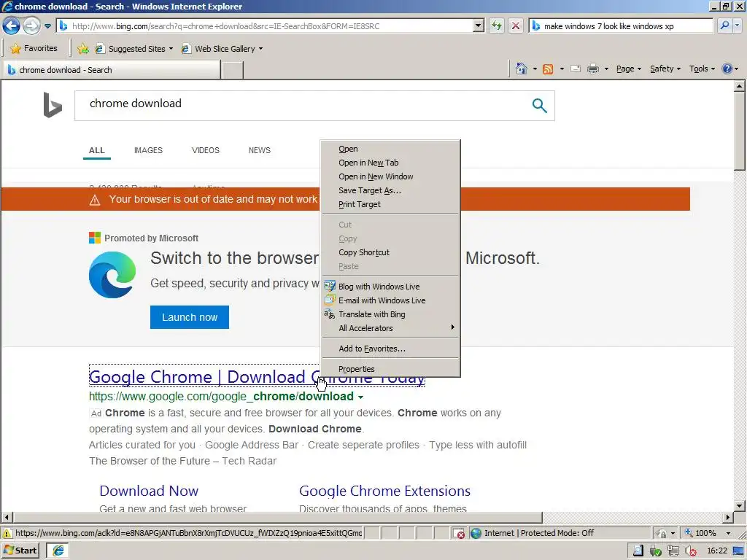This screenshot has height=560, width=747.
Task: Open the Favorites star button
Action: (34, 49)
